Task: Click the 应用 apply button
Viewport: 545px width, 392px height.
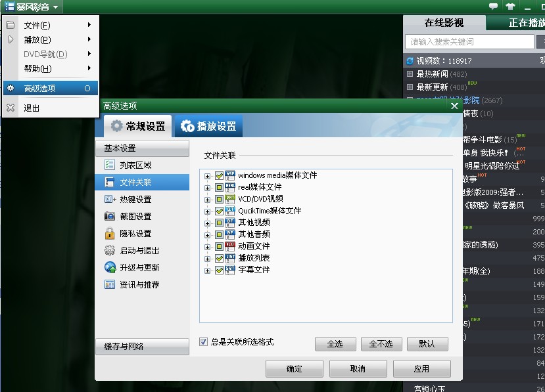Action: 421,368
